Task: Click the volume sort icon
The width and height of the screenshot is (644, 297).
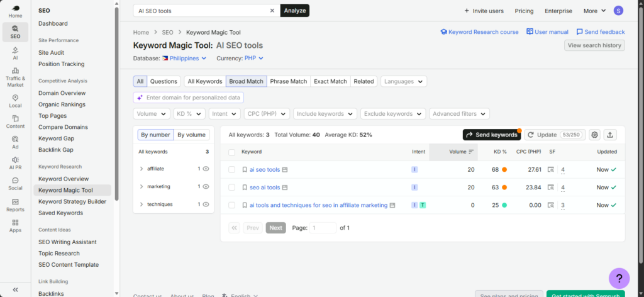Action: click(x=471, y=152)
